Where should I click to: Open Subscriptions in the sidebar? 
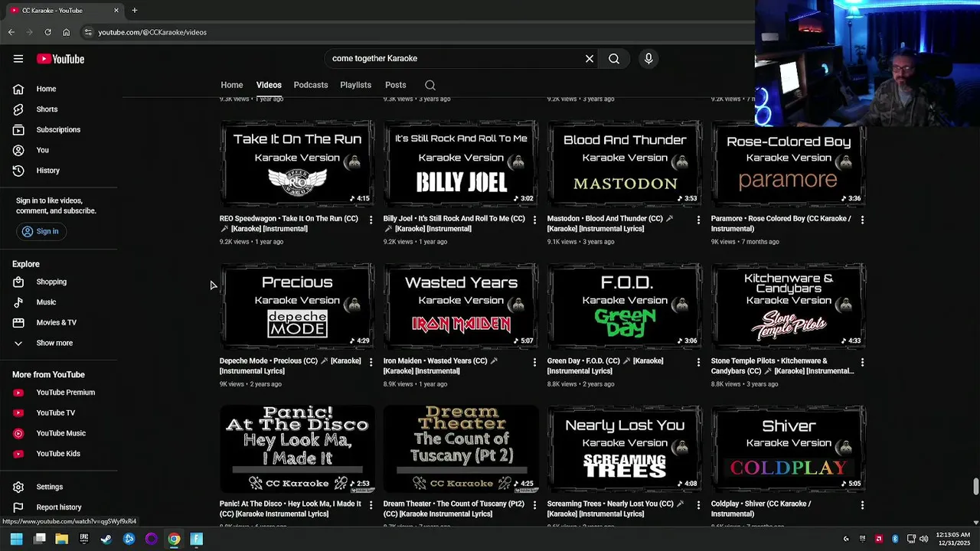[59, 129]
